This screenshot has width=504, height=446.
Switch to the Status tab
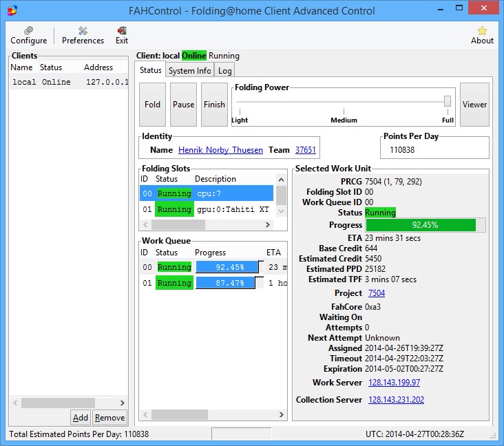(150, 70)
